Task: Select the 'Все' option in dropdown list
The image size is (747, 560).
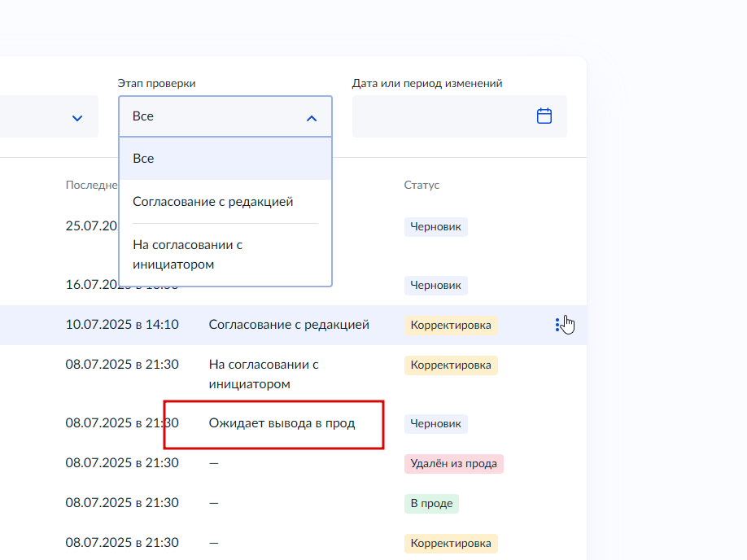Action: 225,158
